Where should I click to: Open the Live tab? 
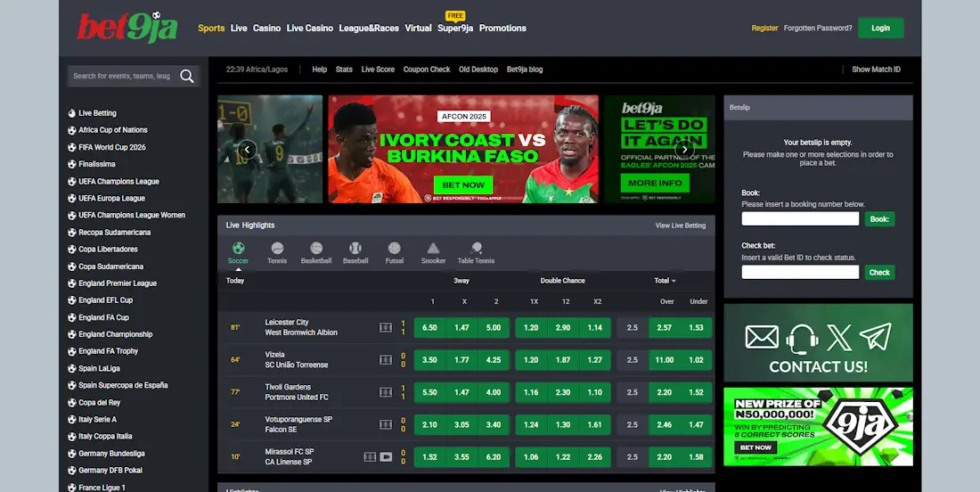coord(239,29)
